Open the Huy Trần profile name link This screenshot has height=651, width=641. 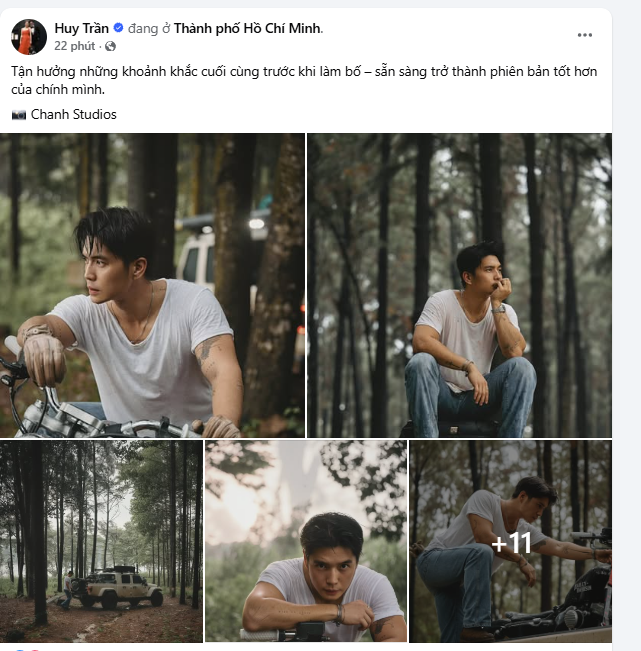coord(81,28)
